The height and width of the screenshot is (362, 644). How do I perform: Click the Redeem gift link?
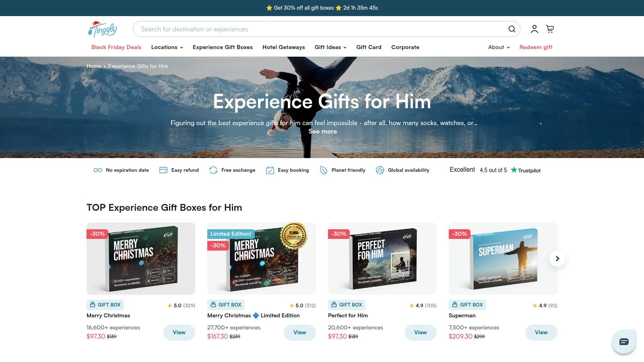coord(536,47)
